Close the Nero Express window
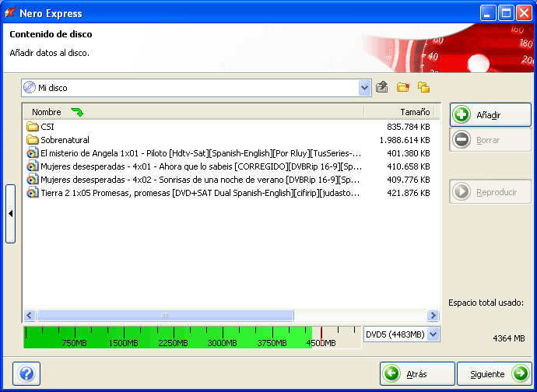Screen dimensions: 537x392 [x=524, y=13]
